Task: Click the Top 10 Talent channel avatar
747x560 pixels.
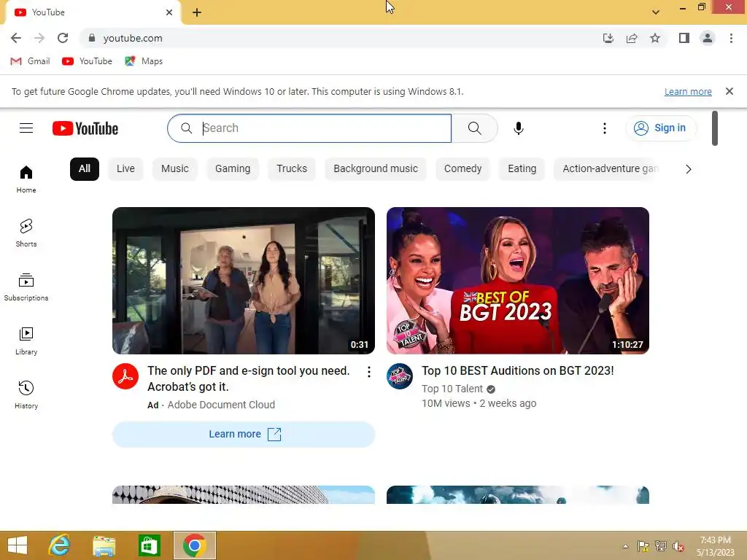Action: click(x=400, y=376)
